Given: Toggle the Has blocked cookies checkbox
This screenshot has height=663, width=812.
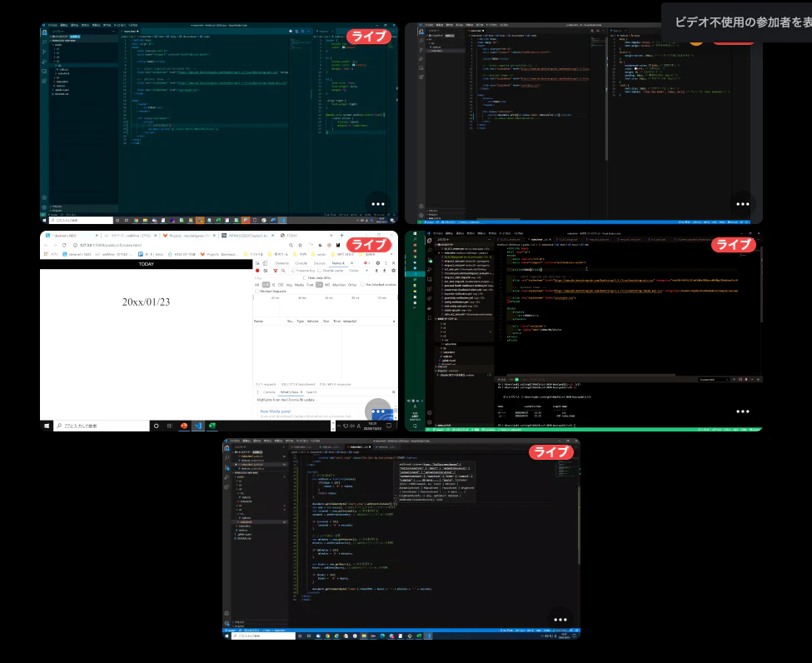Looking at the screenshot, I should pyautogui.click(x=362, y=284).
